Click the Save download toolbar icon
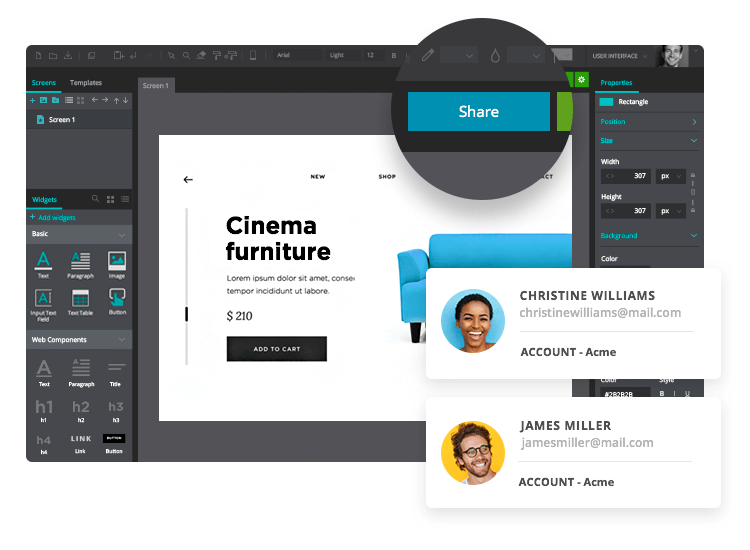The image size is (750, 550). (x=68, y=55)
